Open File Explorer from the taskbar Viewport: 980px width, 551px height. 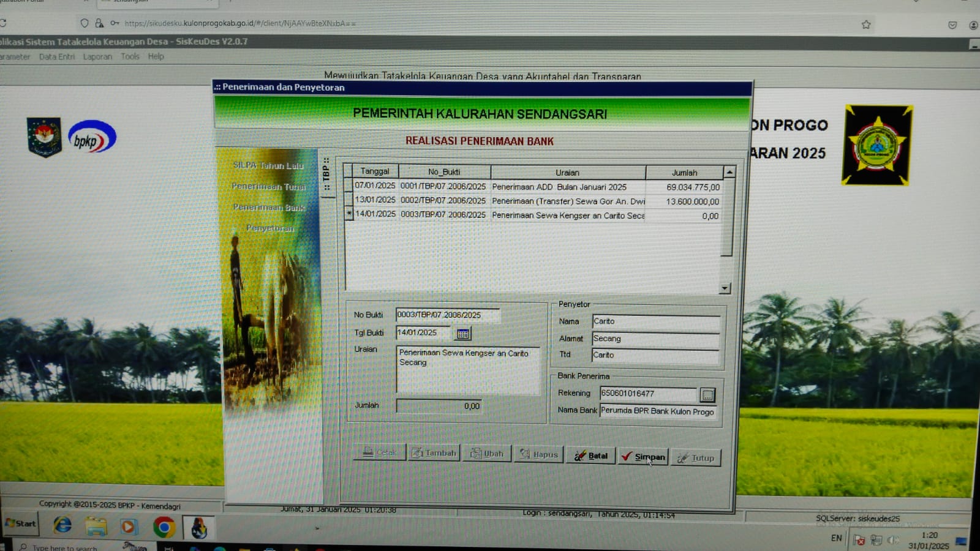pyautogui.click(x=96, y=526)
